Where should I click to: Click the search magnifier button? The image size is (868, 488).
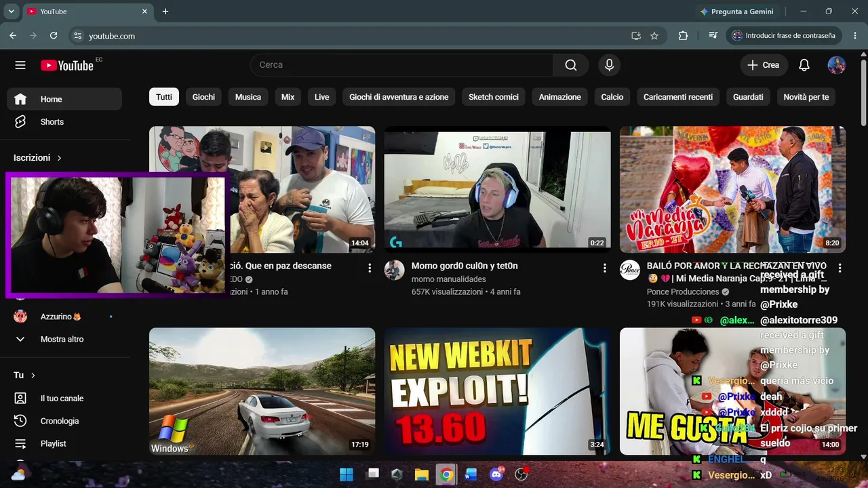[571, 65]
